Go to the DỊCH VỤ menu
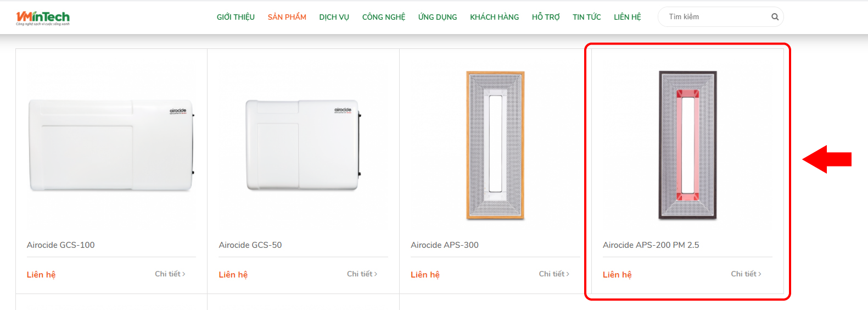 pos(334,17)
